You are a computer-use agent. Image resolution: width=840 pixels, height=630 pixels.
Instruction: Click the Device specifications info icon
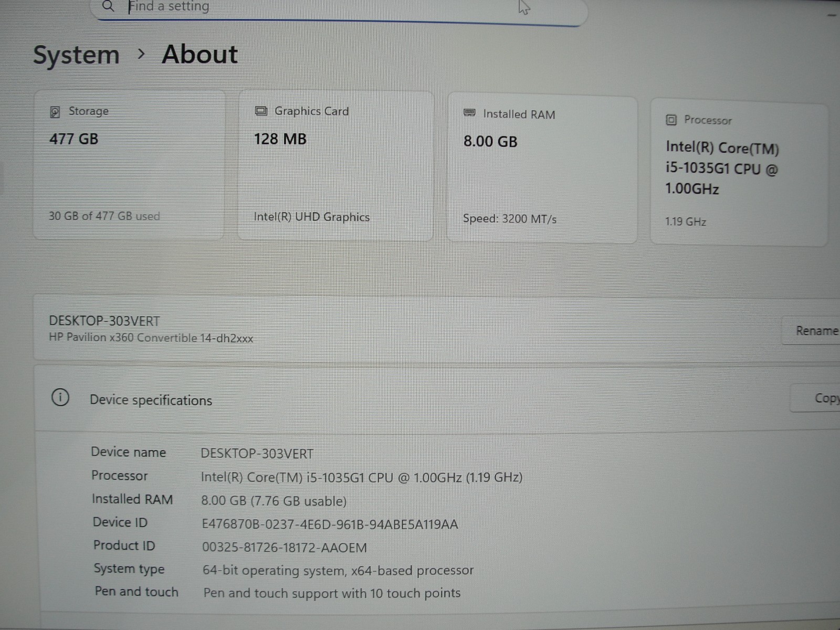tap(60, 397)
